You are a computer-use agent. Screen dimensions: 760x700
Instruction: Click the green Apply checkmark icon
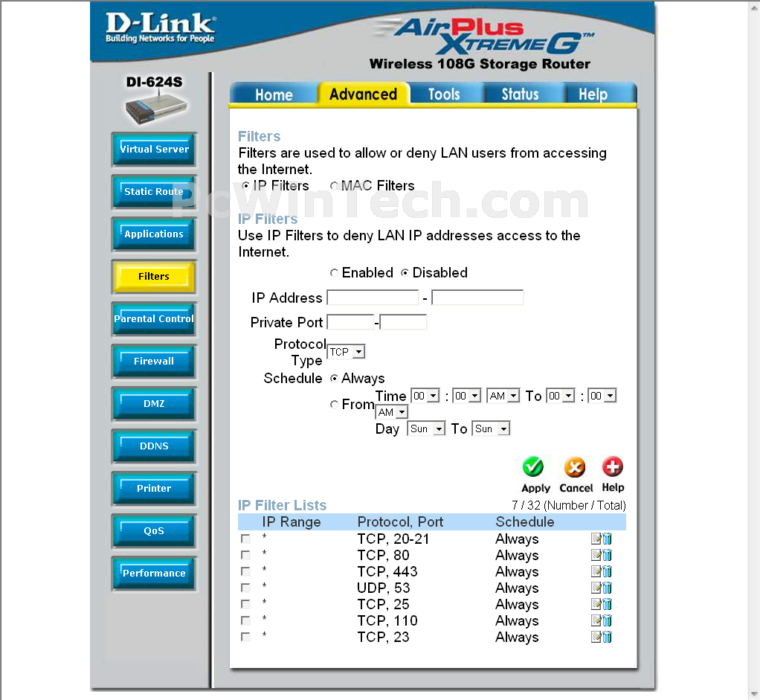[x=533, y=467]
